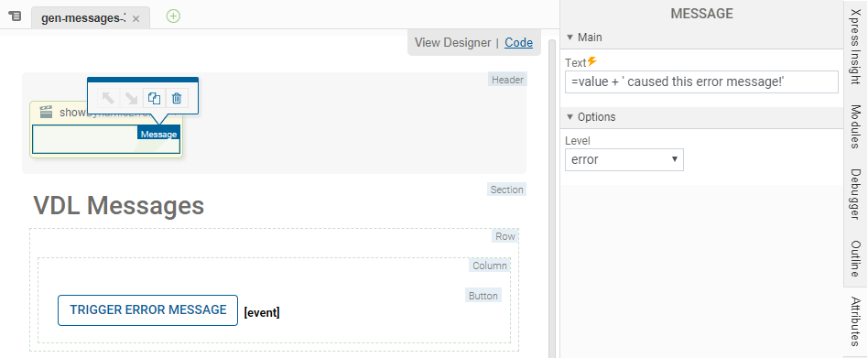This screenshot has width=868, height=358.
Task: Collapse the Main section
Action: [570, 38]
